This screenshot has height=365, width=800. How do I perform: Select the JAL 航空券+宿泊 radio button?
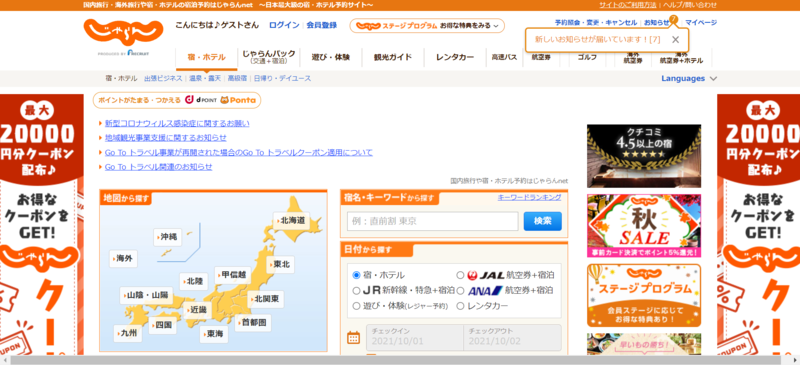(x=460, y=275)
